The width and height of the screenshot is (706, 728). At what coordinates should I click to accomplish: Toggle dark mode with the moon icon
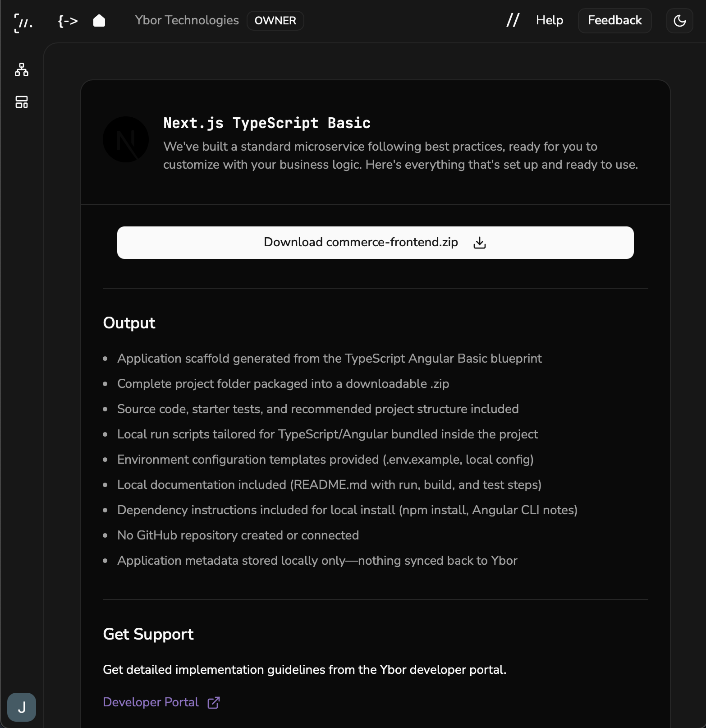click(679, 20)
